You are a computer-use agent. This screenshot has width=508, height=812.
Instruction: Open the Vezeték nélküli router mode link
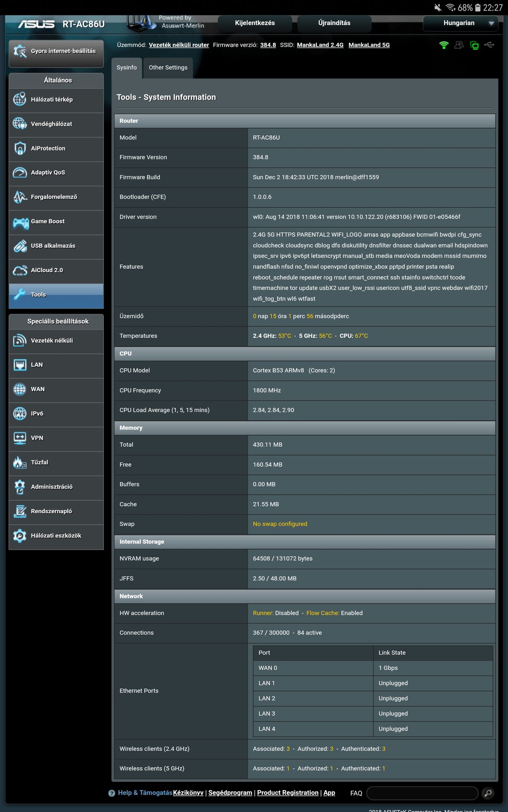click(179, 45)
